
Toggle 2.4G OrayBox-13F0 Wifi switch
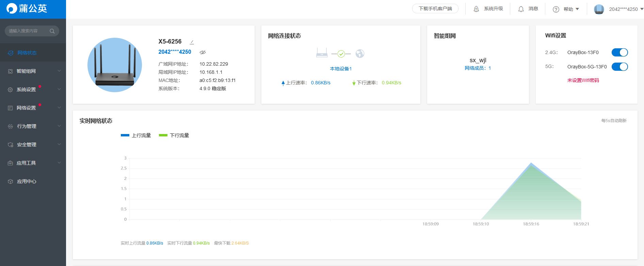pos(619,52)
